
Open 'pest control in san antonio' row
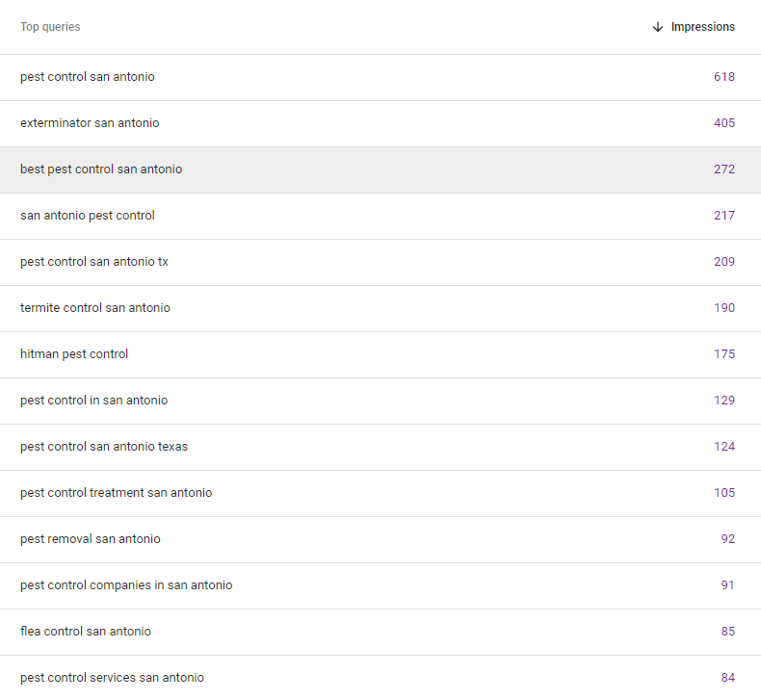(x=380, y=401)
